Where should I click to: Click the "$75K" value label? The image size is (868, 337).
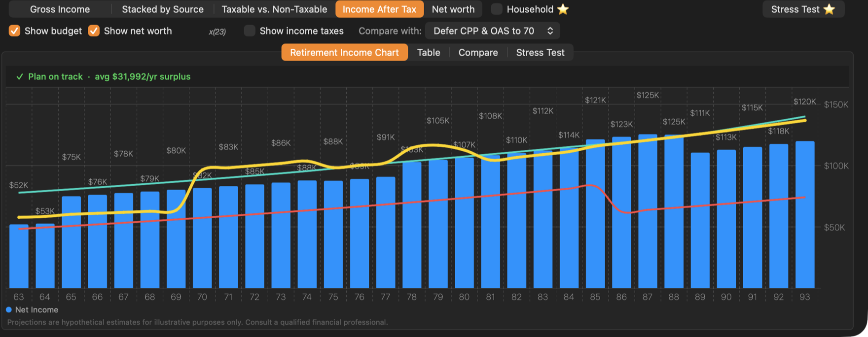[71, 157]
